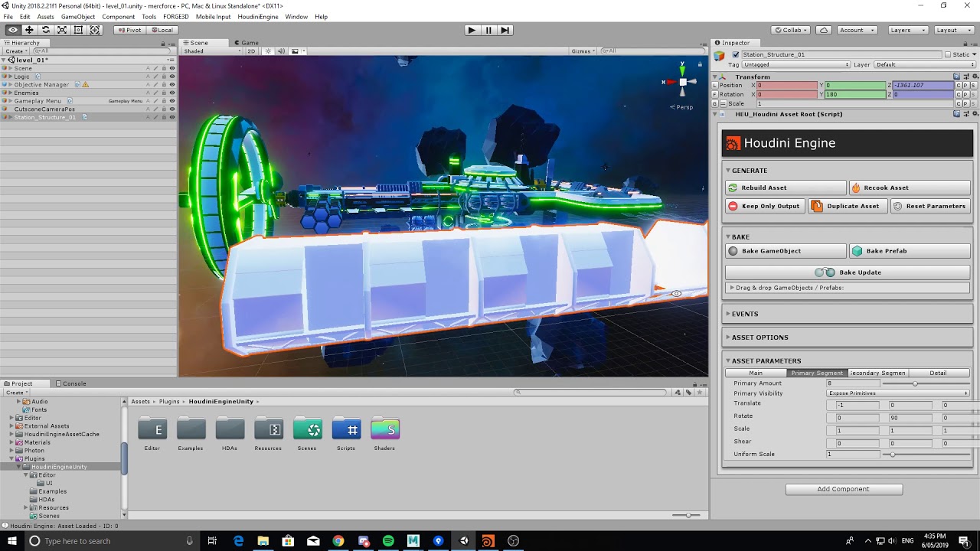Open the Editor asset folder
Image resolution: width=980 pixels, height=551 pixels.
152,435
